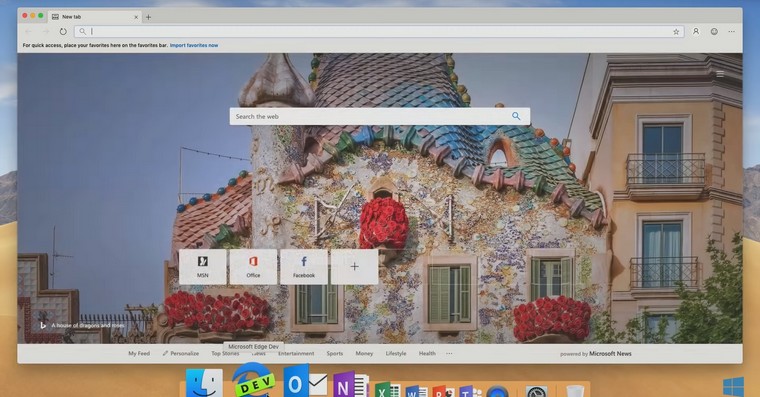
Task: Open the profile account icon
Action: (x=696, y=32)
